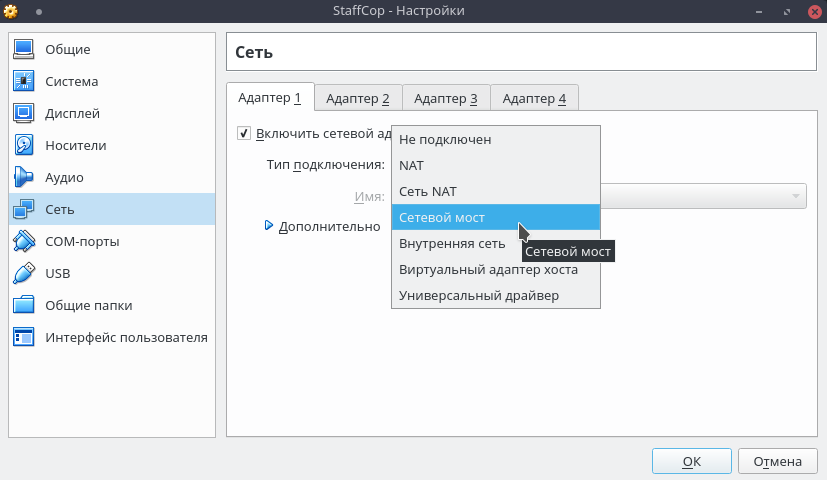Choose NAT connection type

click(496, 165)
